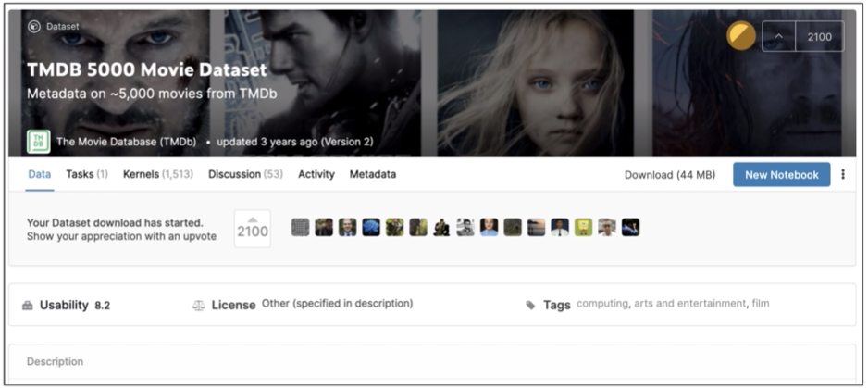Select the Data tab
This screenshot has height=388, width=868.
(x=39, y=175)
